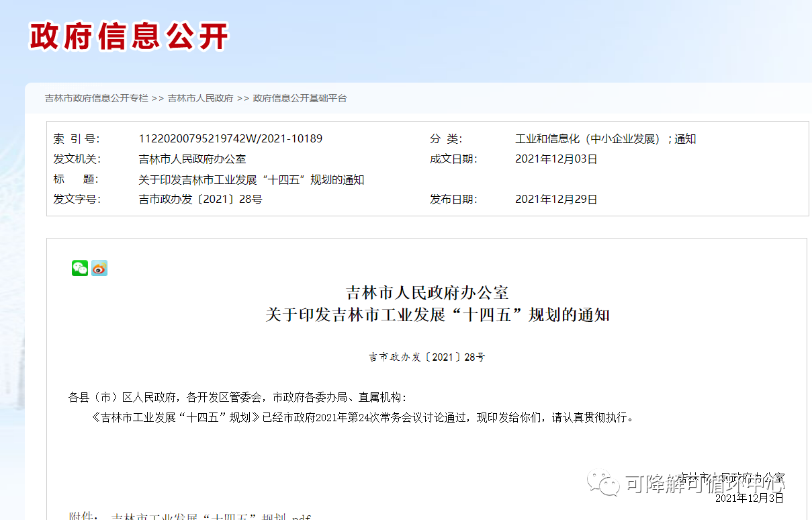812x520 pixels.
Task: Click the 政府信息公开 banner heading
Action: tap(130, 38)
